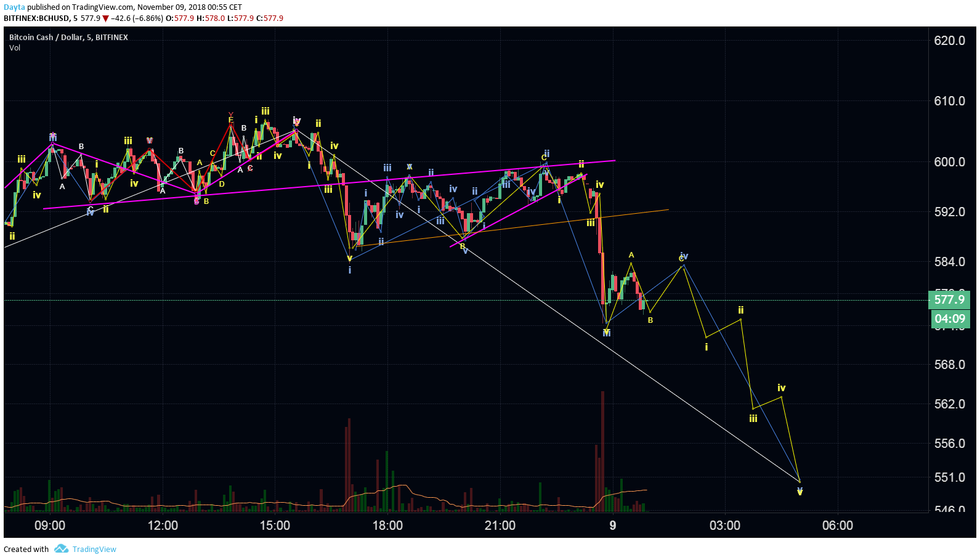Select the Bitcoin Cash / Dollar chart title
Image resolution: width=980 pixels, height=560 pixels.
[x=68, y=38]
